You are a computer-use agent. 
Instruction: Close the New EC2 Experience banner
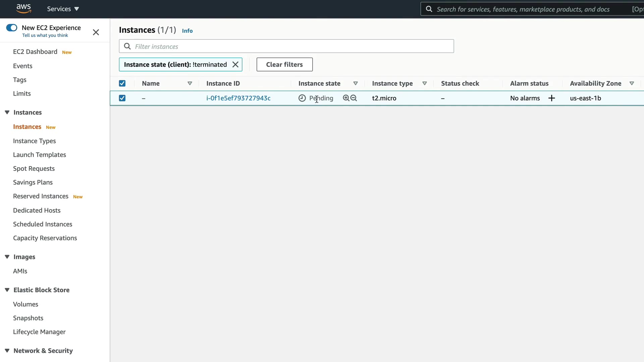click(x=96, y=32)
